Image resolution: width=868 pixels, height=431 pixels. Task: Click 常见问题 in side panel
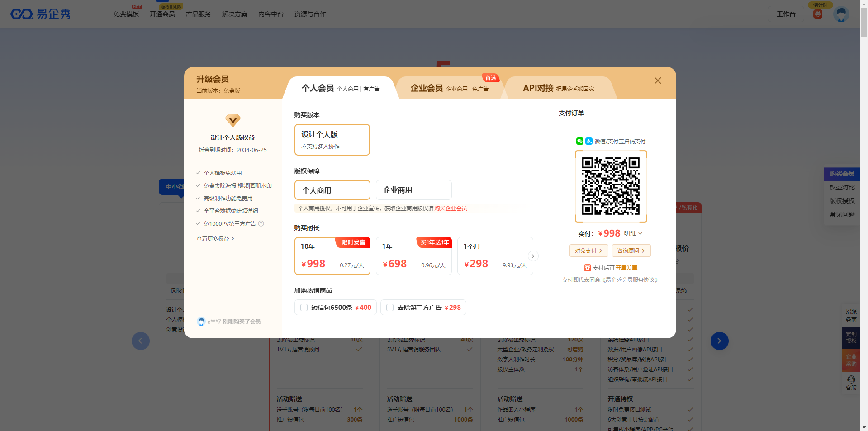click(842, 214)
